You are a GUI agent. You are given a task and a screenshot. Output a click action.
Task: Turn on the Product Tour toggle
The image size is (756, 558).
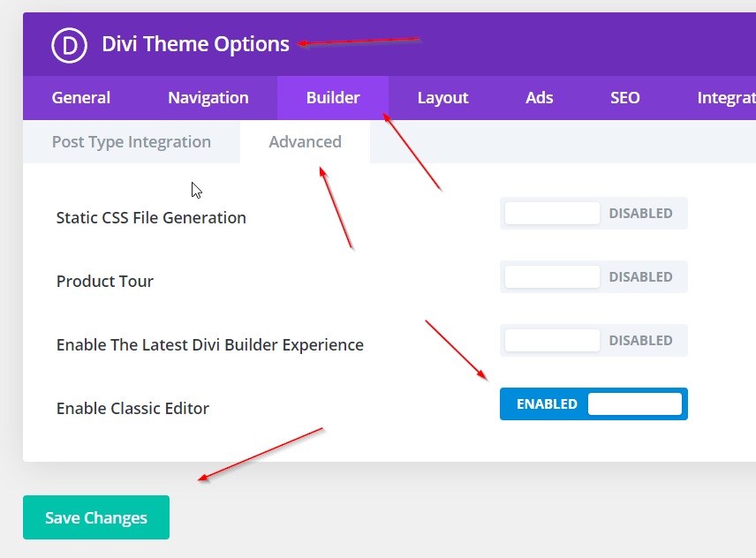tap(593, 277)
